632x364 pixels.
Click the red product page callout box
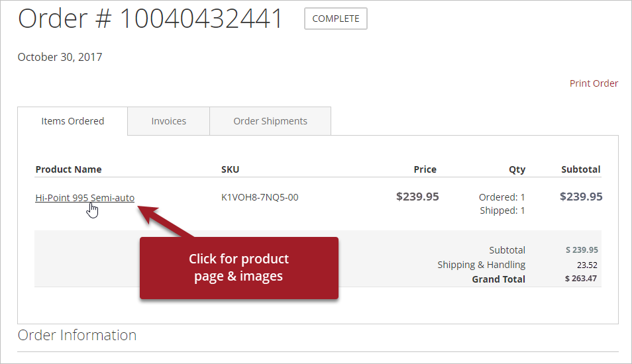coord(238,267)
